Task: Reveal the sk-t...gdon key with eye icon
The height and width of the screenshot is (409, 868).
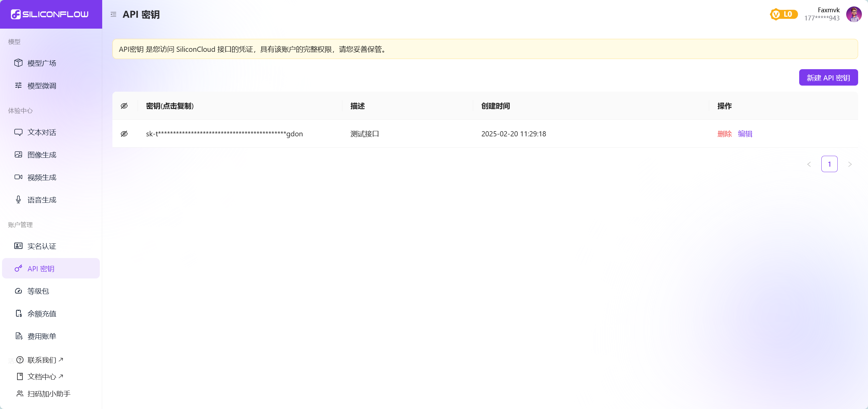Action: 124,134
